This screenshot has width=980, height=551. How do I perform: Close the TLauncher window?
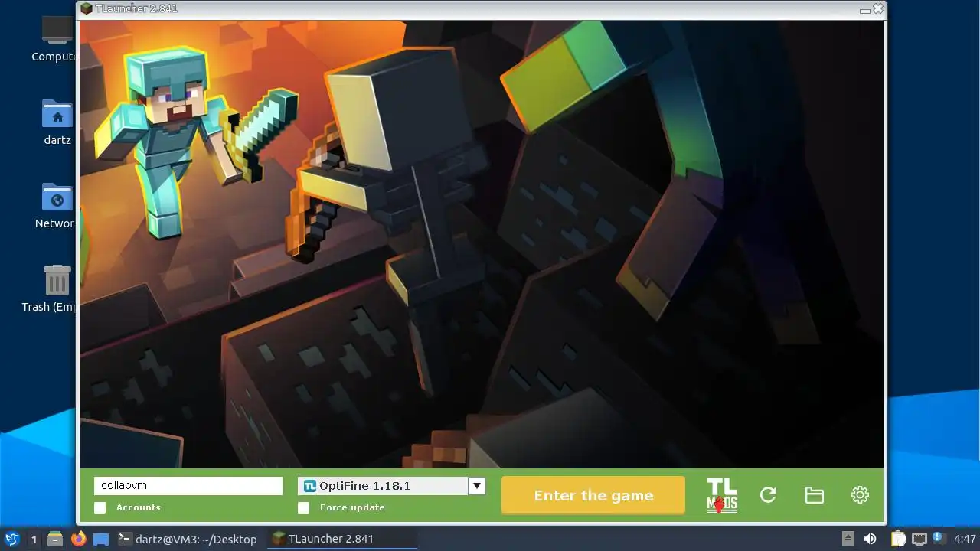(x=878, y=9)
